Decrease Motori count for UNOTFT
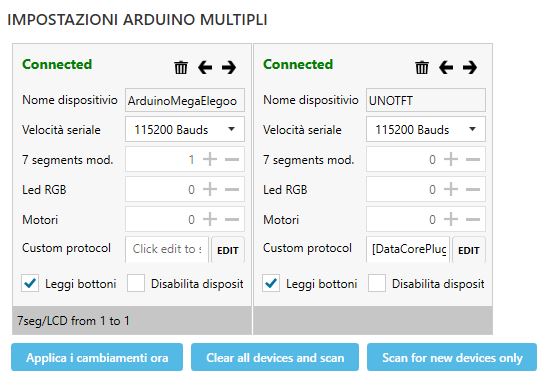 (473, 219)
